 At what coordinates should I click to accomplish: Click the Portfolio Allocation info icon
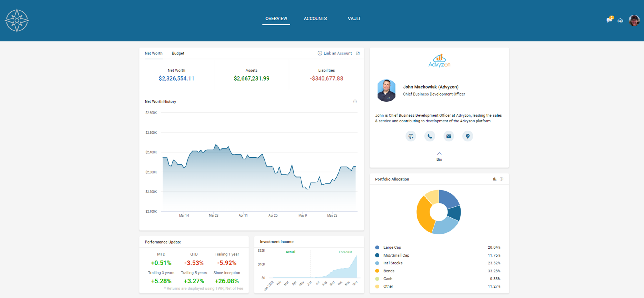(501, 179)
